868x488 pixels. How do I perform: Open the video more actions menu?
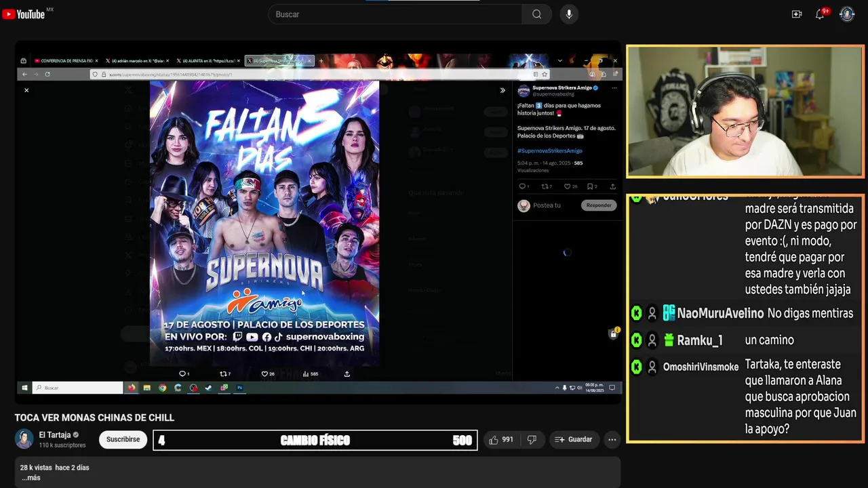[x=612, y=440]
